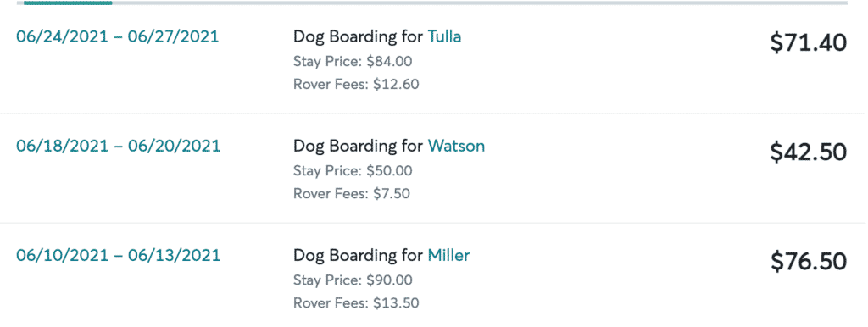Select the $71.40 payout amount

(808, 42)
